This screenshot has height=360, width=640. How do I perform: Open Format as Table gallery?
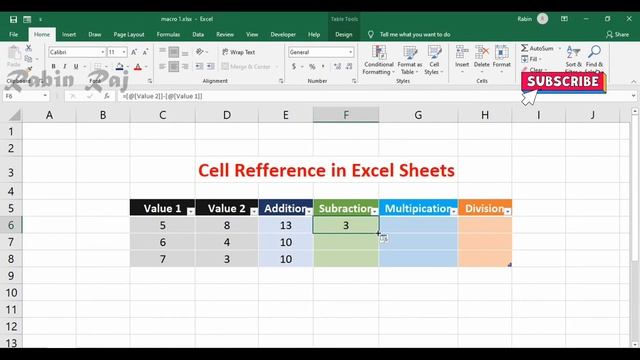(x=409, y=60)
